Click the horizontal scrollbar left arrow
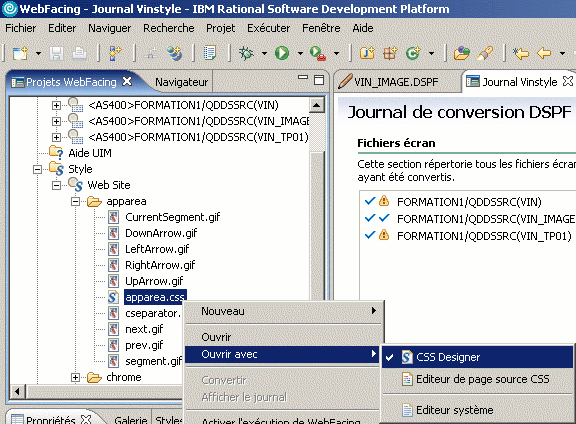 [x=17, y=391]
